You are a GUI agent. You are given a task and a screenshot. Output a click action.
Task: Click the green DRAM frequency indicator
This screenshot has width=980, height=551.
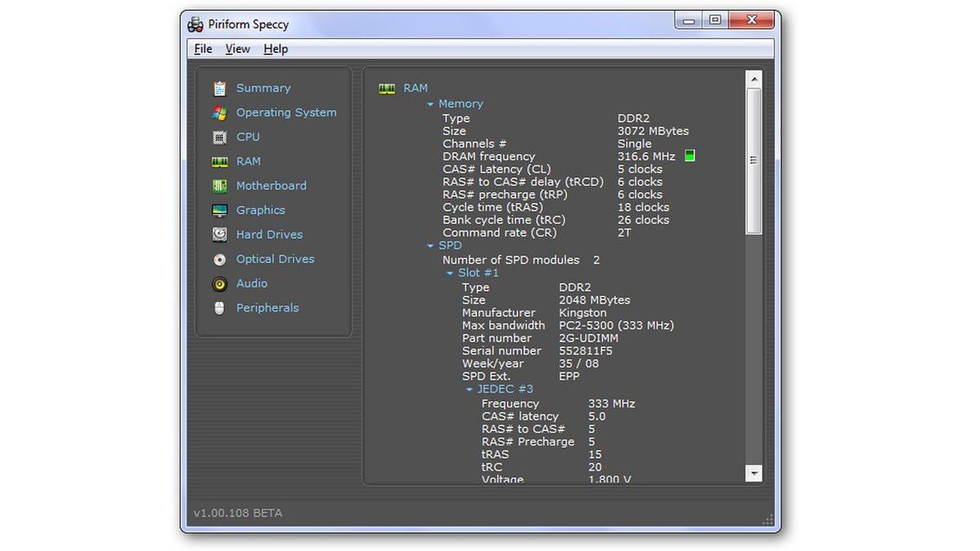[x=689, y=156]
